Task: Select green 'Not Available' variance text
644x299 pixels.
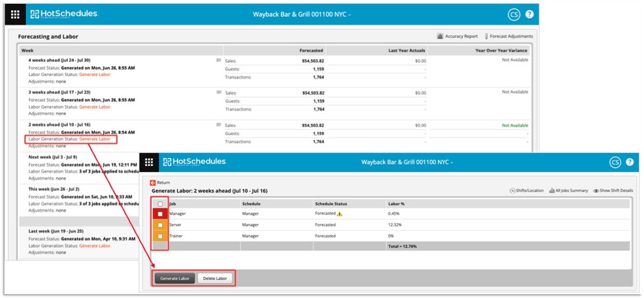Action: pyautogui.click(x=515, y=125)
